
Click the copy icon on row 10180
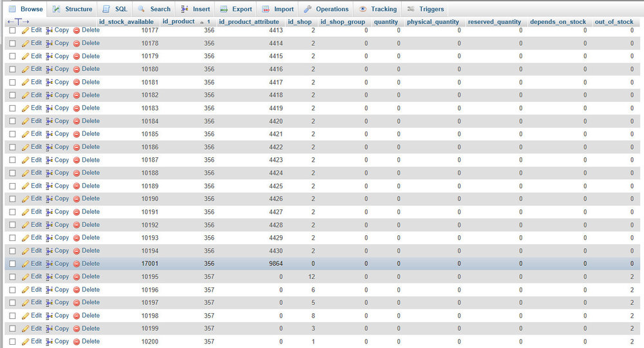pyautogui.click(x=50, y=69)
